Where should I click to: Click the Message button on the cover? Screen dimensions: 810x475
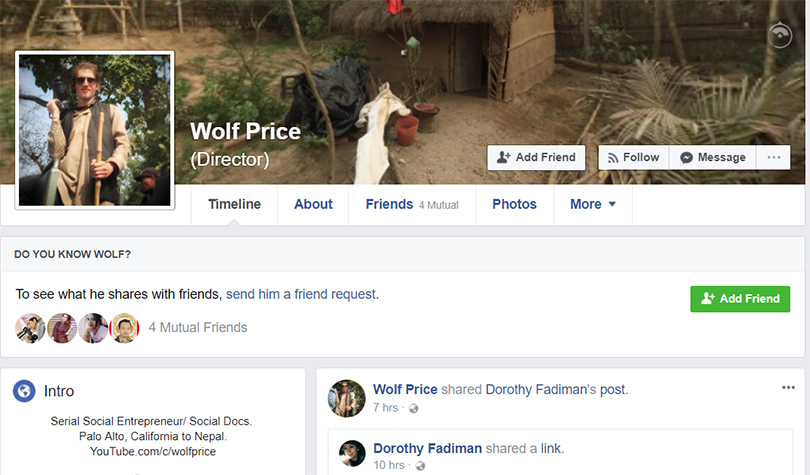[x=713, y=158]
